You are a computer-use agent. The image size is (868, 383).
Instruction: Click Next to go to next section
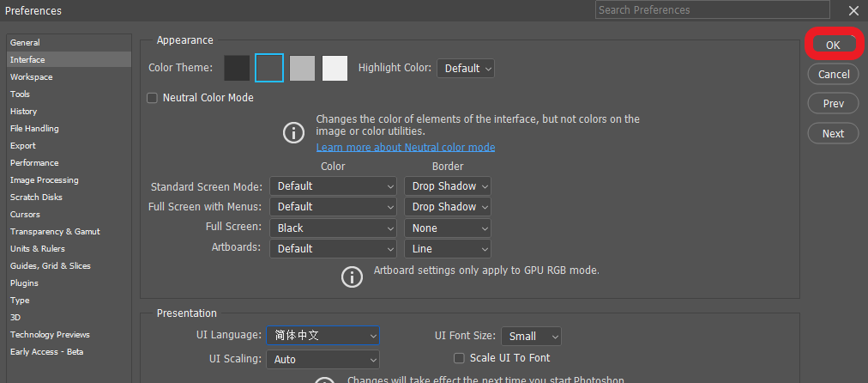[x=833, y=134]
